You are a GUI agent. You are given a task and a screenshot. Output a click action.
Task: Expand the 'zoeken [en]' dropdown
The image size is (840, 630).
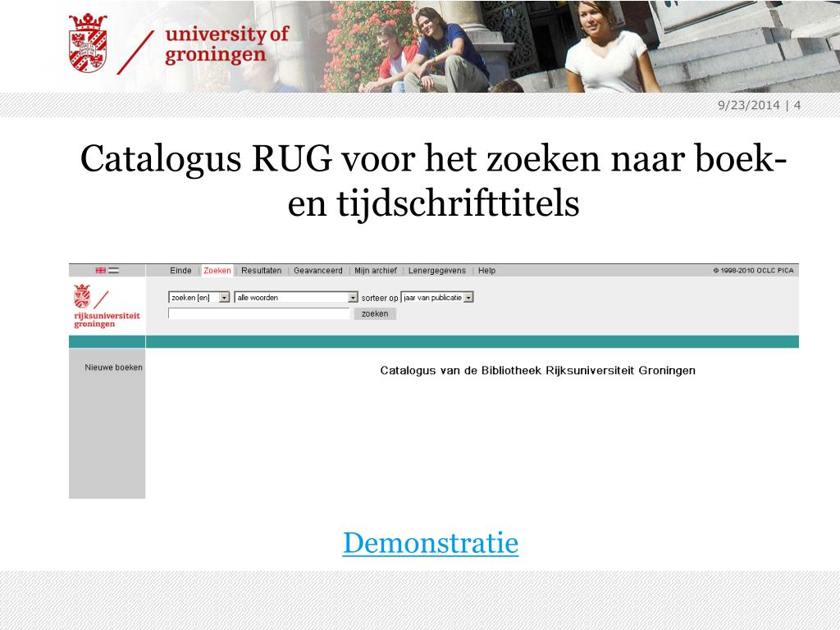pos(199,297)
